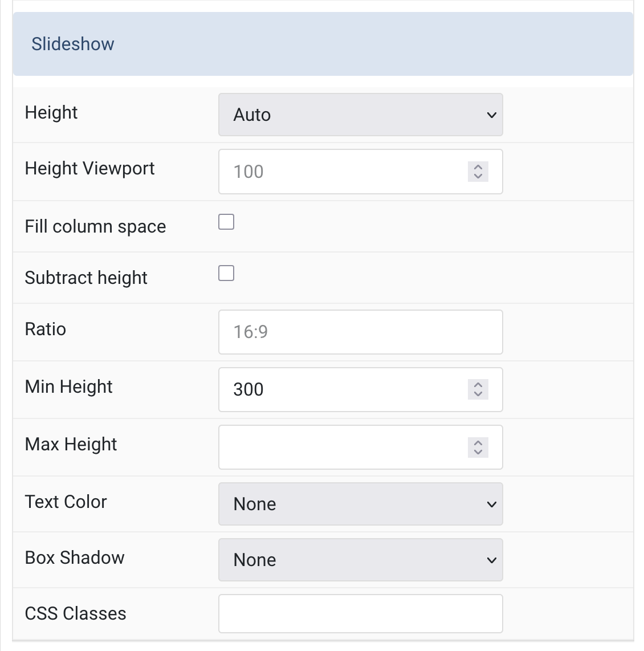The image size is (644, 651).
Task: Click the Subtract height label
Action: [x=86, y=278]
